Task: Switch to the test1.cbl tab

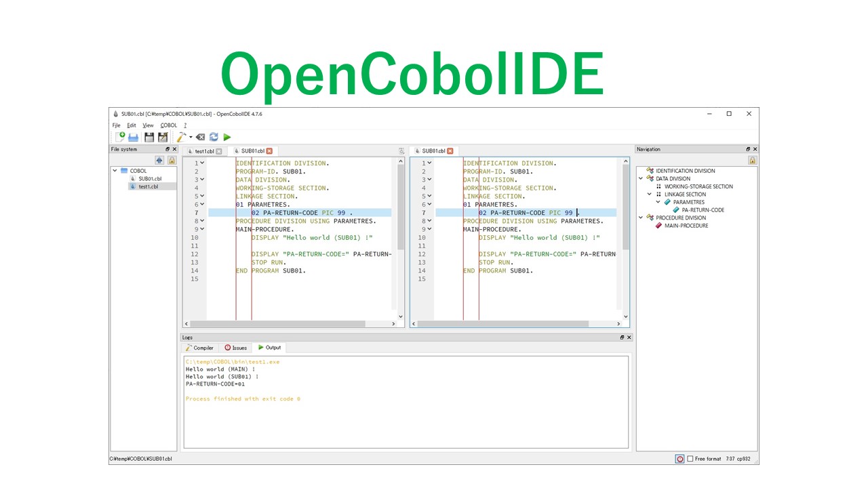Action: coord(203,150)
